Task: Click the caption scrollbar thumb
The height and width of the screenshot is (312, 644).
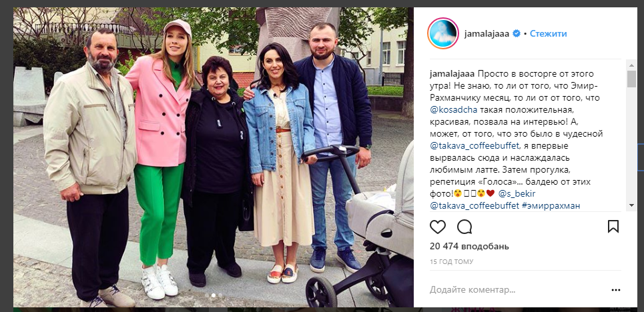Action: click(x=631, y=79)
